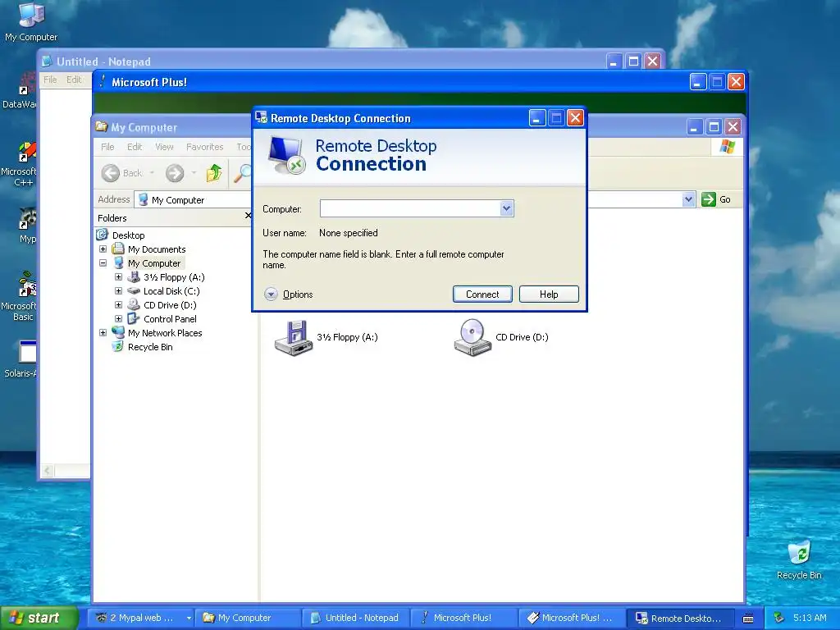Click the Connect button
The width and height of the screenshot is (840, 630).
point(482,294)
